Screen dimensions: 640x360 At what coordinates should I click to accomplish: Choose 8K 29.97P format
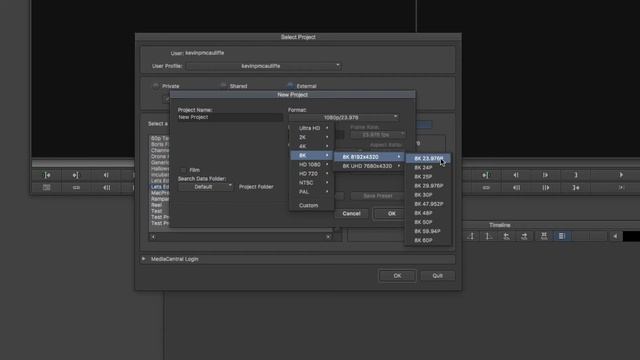[x=428, y=186]
